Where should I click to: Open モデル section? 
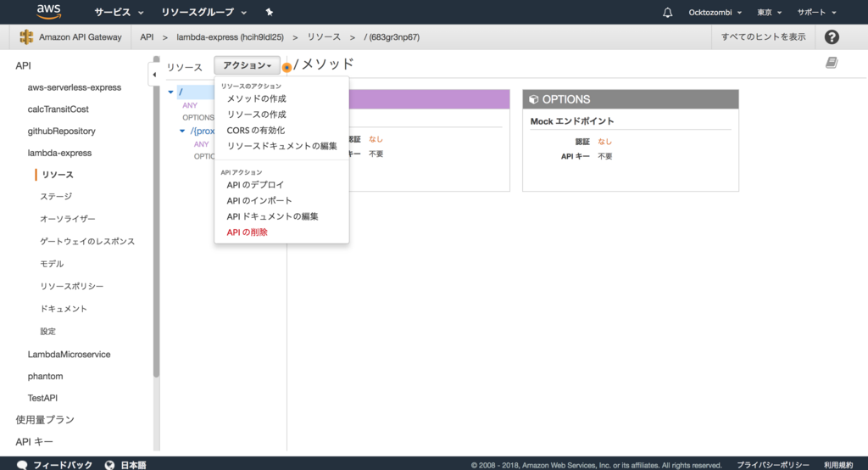point(52,264)
